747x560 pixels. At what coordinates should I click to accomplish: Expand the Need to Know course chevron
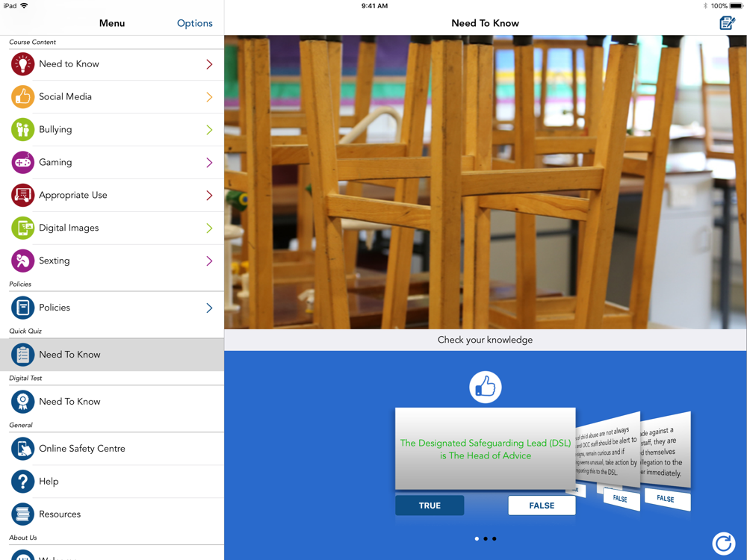(x=209, y=64)
